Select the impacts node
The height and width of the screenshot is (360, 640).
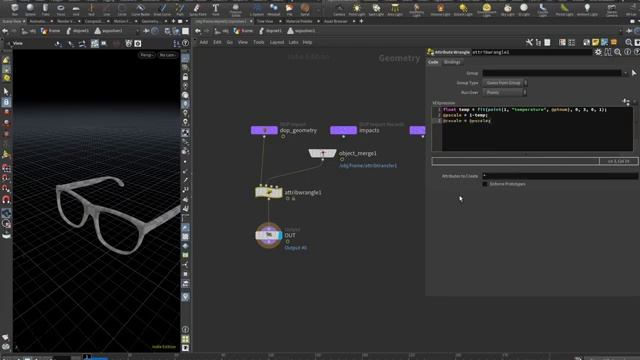(x=343, y=130)
